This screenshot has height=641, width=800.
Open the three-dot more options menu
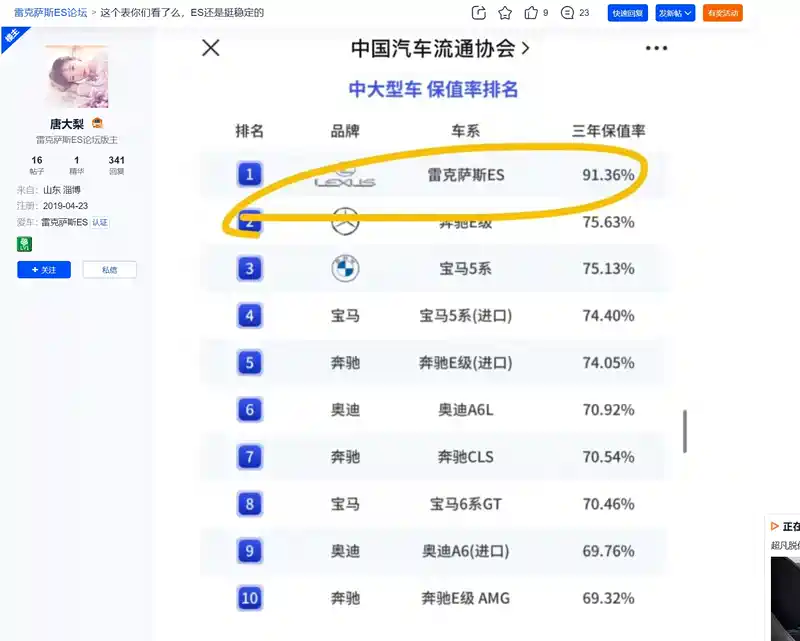pos(656,48)
